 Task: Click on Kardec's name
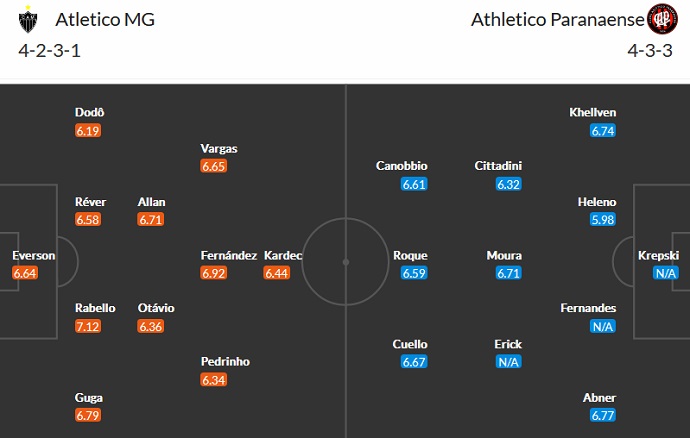pyautogui.click(x=283, y=255)
